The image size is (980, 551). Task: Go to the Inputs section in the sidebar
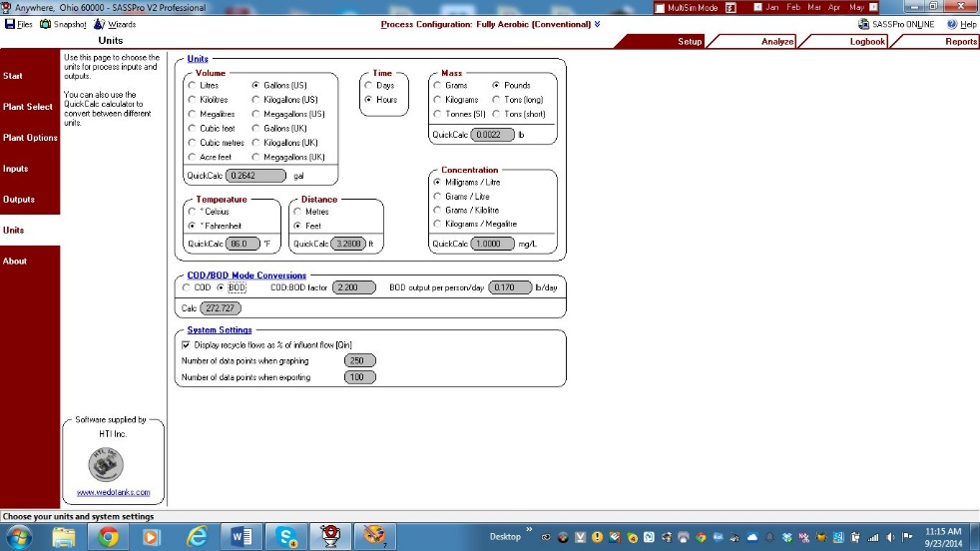[x=16, y=169]
